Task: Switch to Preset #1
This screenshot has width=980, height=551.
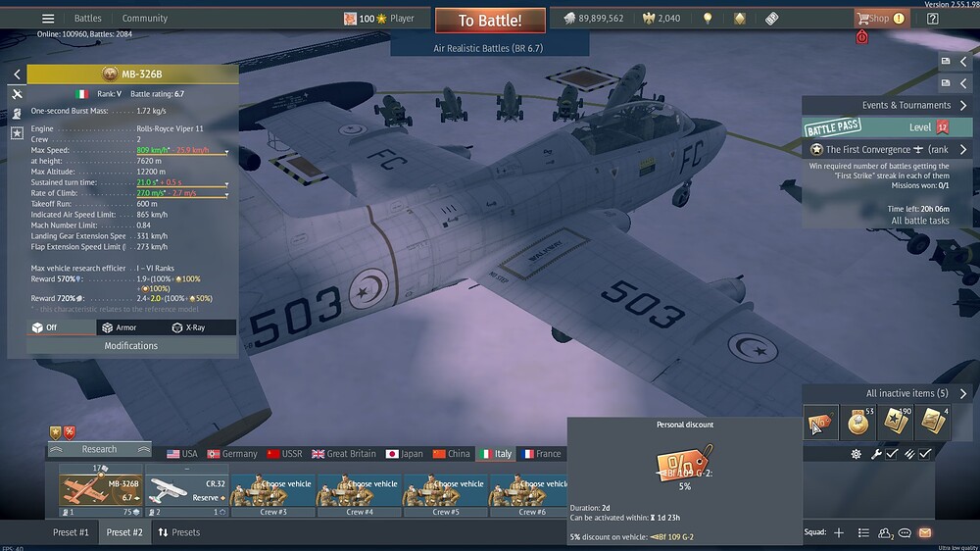Action: [x=71, y=532]
